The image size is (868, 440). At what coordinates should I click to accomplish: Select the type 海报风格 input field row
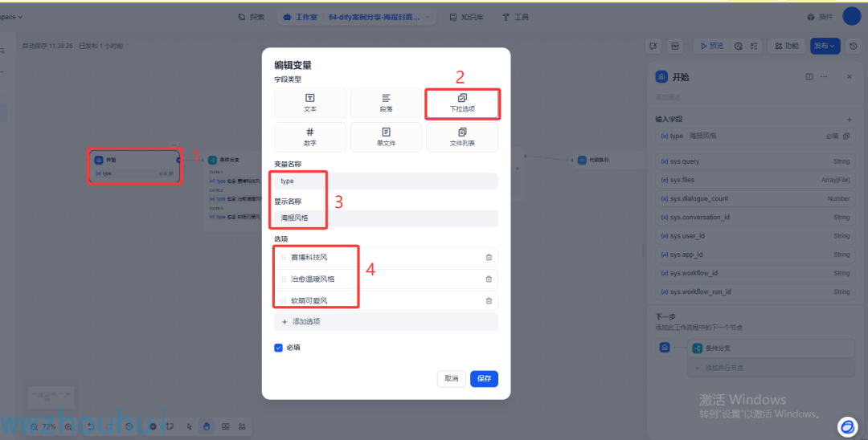tap(755, 136)
